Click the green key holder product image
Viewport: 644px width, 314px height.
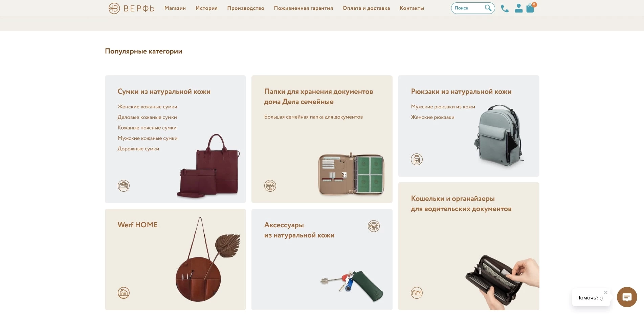352,286
